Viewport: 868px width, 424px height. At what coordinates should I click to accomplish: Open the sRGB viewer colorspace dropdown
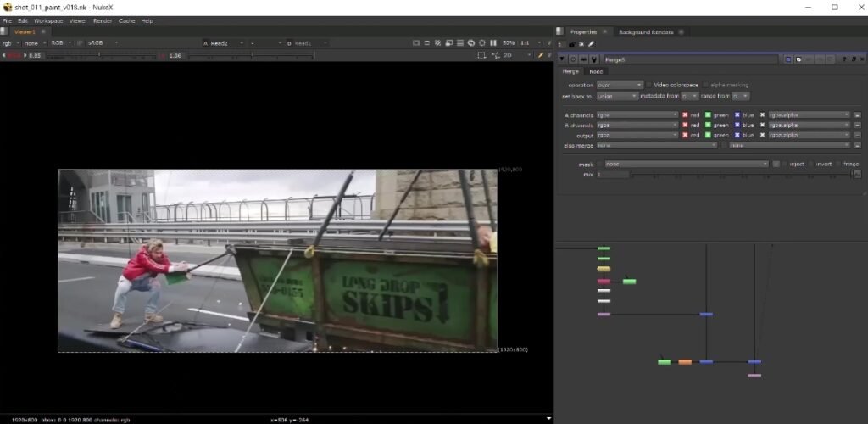click(x=102, y=42)
